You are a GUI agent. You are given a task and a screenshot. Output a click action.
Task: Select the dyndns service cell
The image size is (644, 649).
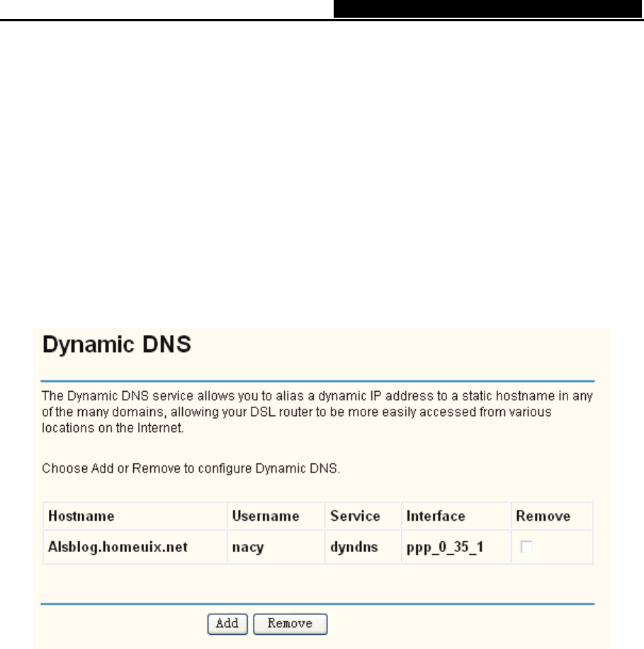tap(363, 547)
